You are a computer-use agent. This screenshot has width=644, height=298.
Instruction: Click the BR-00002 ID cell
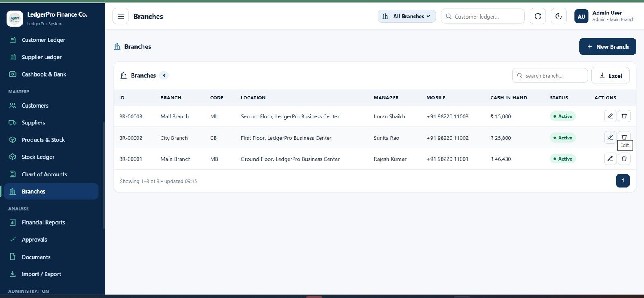131,138
